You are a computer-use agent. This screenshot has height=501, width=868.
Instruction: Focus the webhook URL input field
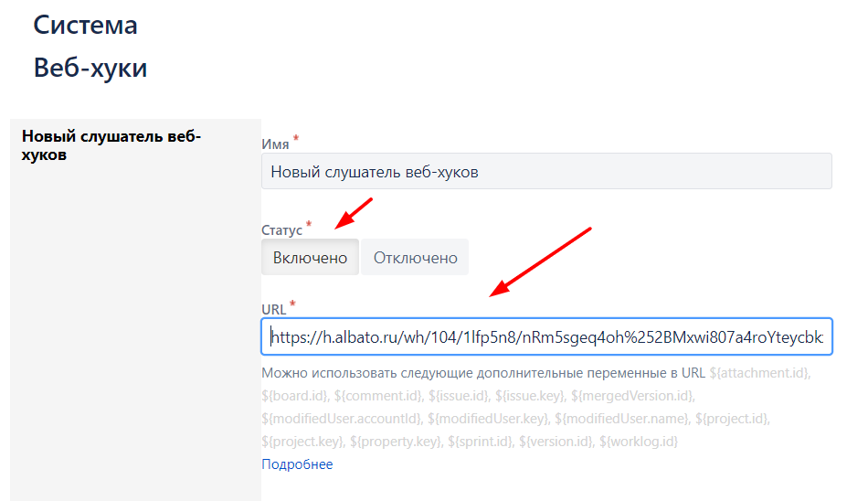click(545, 337)
